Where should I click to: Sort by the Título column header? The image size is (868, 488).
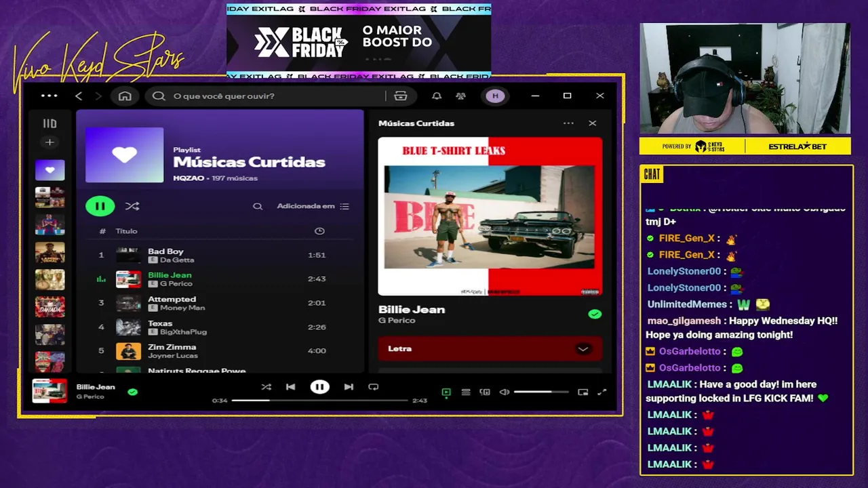pyautogui.click(x=126, y=231)
